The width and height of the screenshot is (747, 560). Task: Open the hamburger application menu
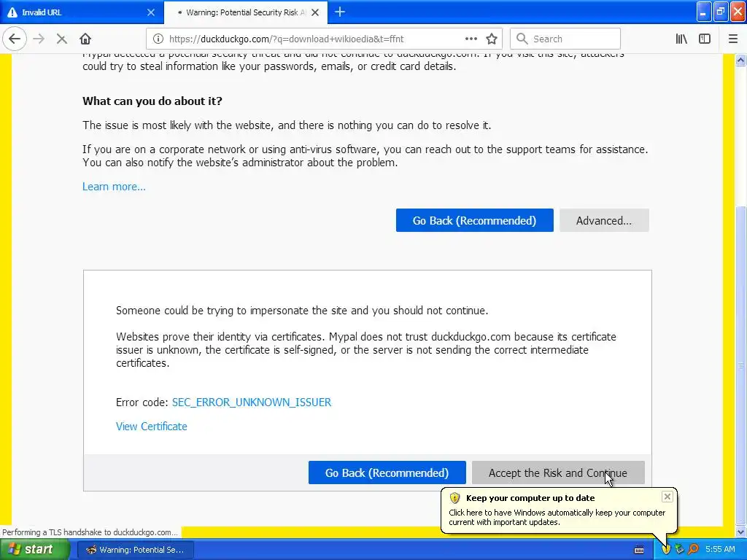pyautogui.click(x=732, y=39)
